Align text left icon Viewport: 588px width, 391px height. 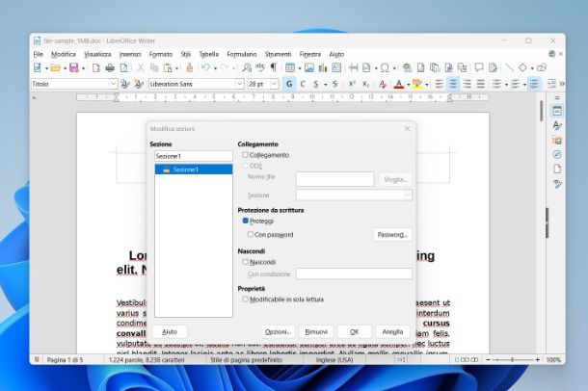pos(440,84)
